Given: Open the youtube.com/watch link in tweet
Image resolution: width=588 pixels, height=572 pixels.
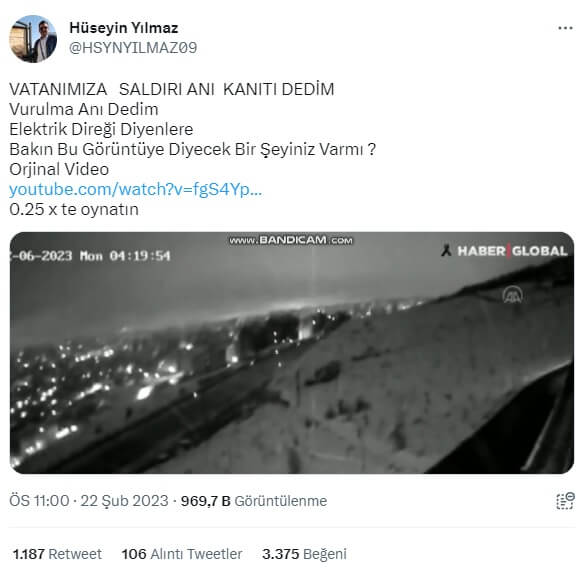Looking at the screenshot, I should coord(135,189).
